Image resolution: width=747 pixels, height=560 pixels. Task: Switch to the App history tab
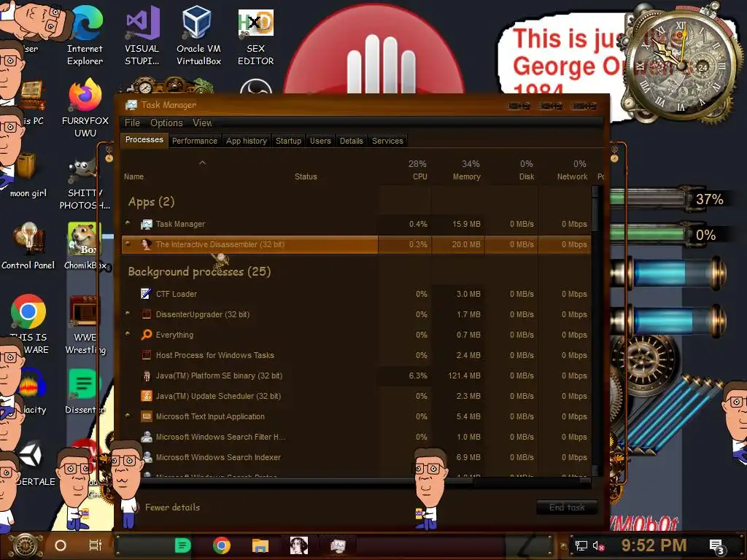pyautogui.click(x=247, y=141)
